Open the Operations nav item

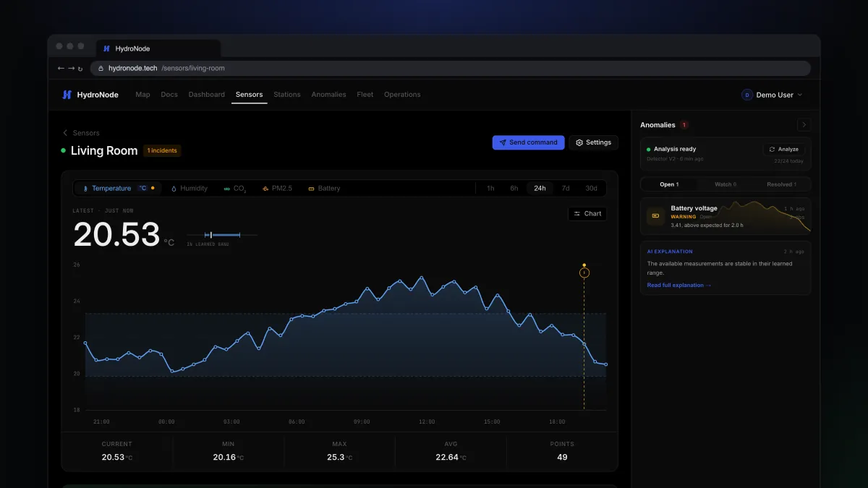tap(402, 95)
